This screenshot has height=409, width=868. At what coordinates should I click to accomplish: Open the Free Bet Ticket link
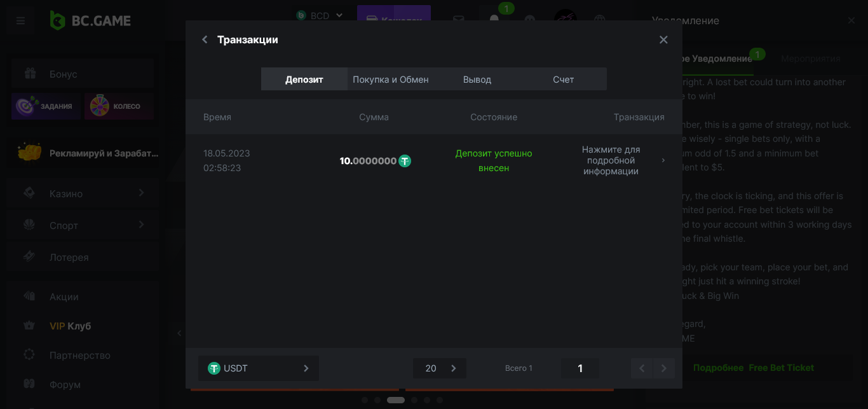click(x=781, y=368)
